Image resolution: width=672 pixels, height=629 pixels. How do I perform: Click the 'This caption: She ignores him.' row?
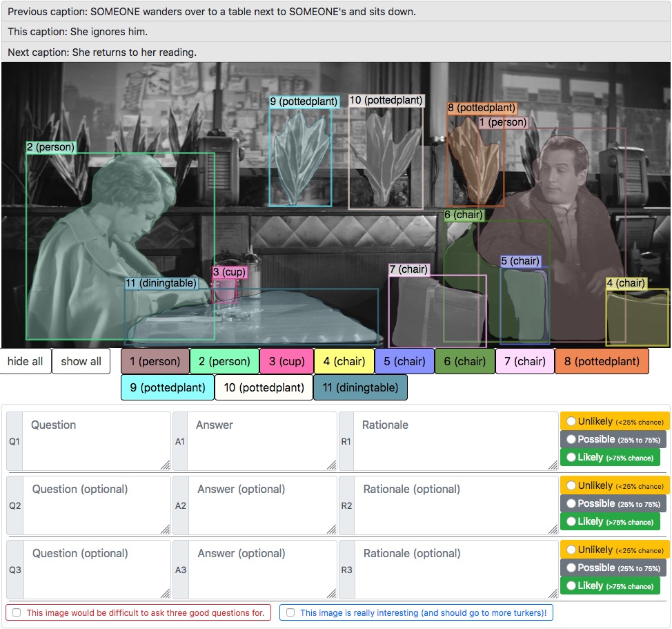pos(336,32)
